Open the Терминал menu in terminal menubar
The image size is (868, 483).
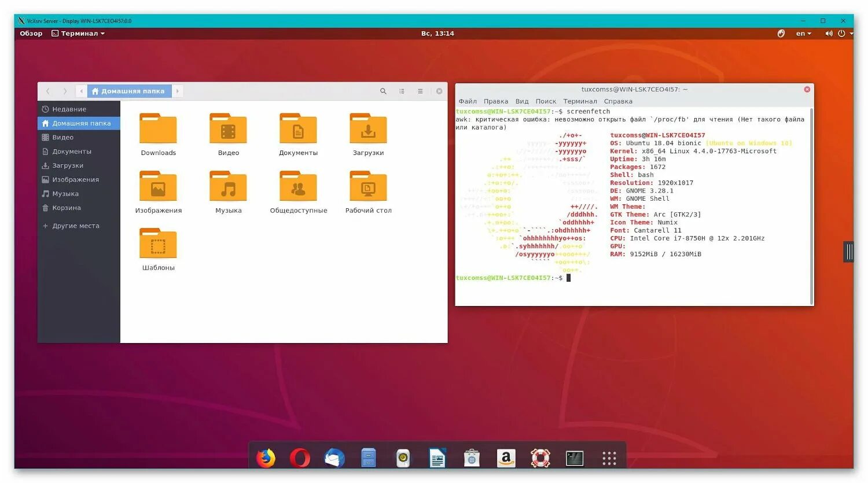pyautogui.click(x=580, y=101)
